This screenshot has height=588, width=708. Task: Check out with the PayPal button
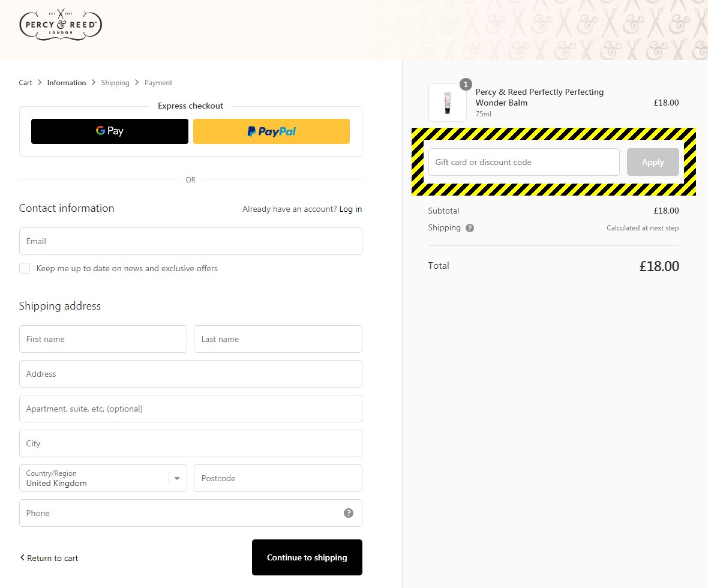pyautogui.click(x=271, y=131)
